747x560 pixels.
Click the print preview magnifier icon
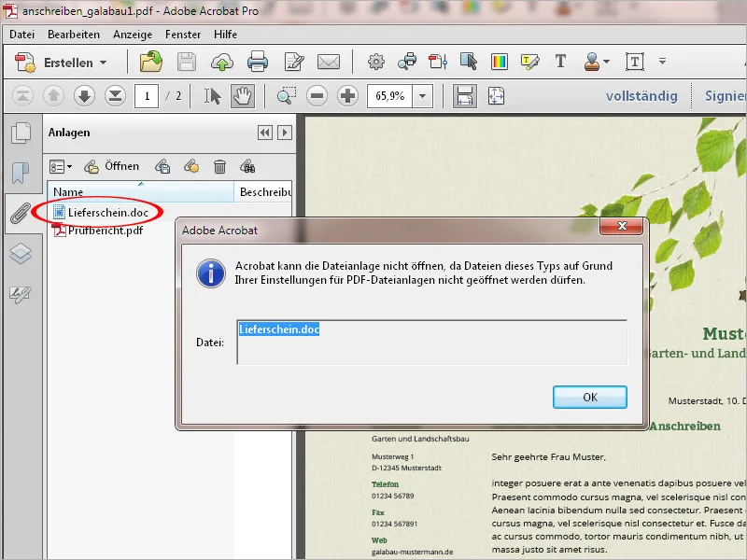pos(407,62)
